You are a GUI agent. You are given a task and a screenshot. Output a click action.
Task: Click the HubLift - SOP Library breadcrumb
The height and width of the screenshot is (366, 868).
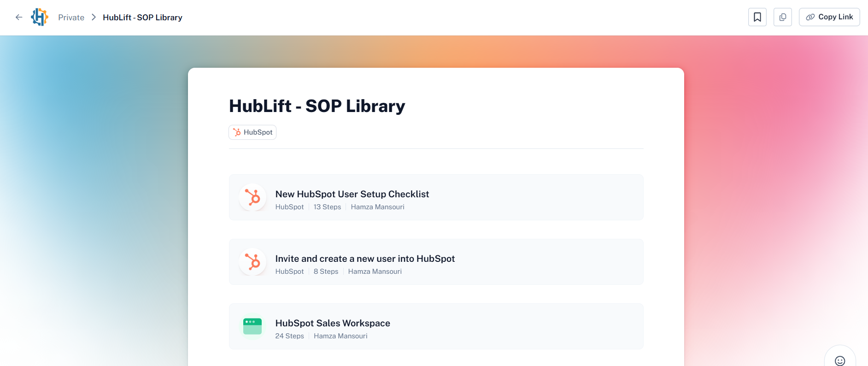pyautogui.click(x=142, y=18)
